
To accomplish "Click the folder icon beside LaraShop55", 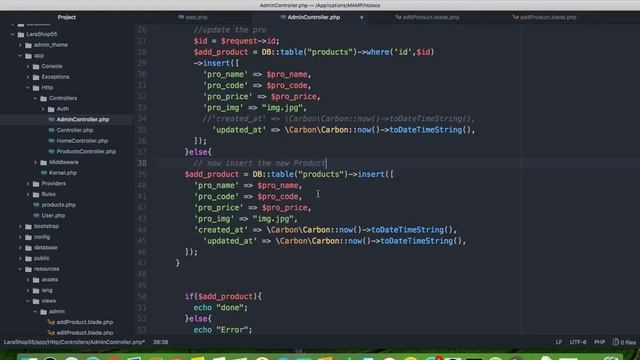I will tap(21, 34).
